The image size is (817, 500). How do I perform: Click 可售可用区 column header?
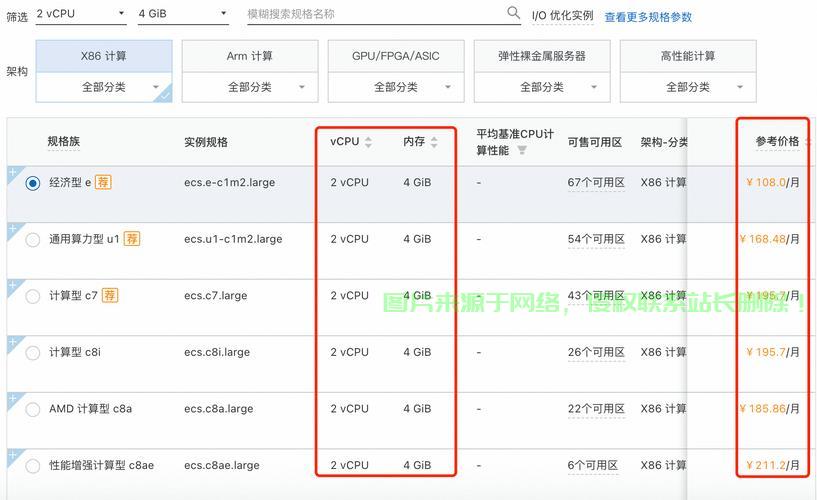click(595, 142)
